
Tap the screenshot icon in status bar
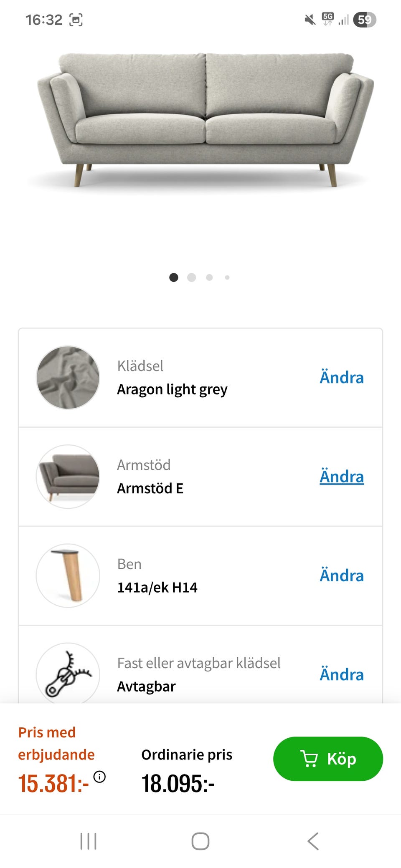click(x=76, y=20)
